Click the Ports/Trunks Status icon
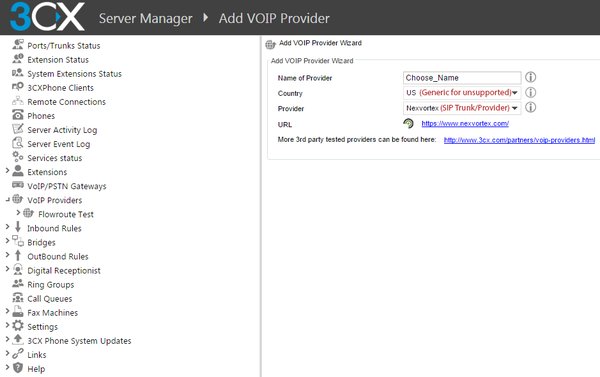Image resolution: width=600 pixels, height=377 pixels. click(x=18, y=44)
